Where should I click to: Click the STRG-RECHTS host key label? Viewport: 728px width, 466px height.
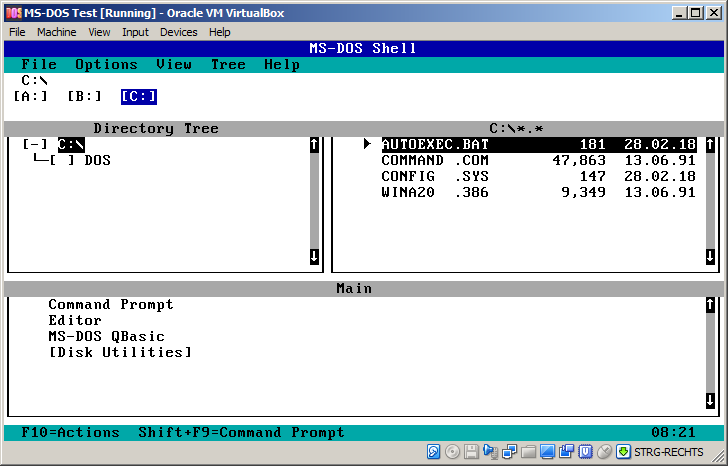(x=669, y=452)
